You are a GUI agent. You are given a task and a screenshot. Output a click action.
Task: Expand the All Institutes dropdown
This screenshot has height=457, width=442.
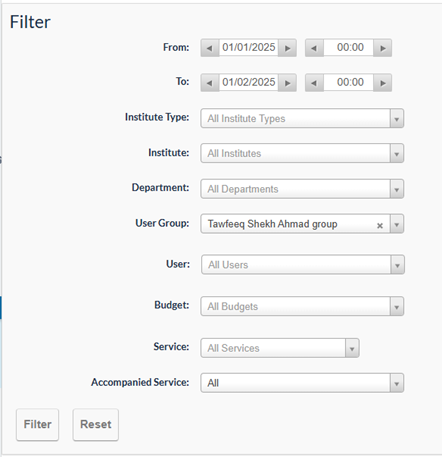[302, 153]
